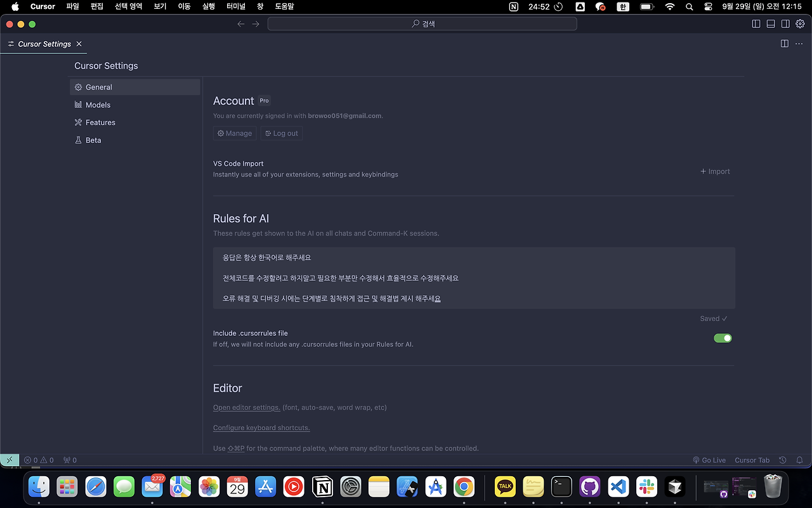This screenshot has height=508, width=812.
Task: Open Slack from the Dock
Action: tap(646, 487)
